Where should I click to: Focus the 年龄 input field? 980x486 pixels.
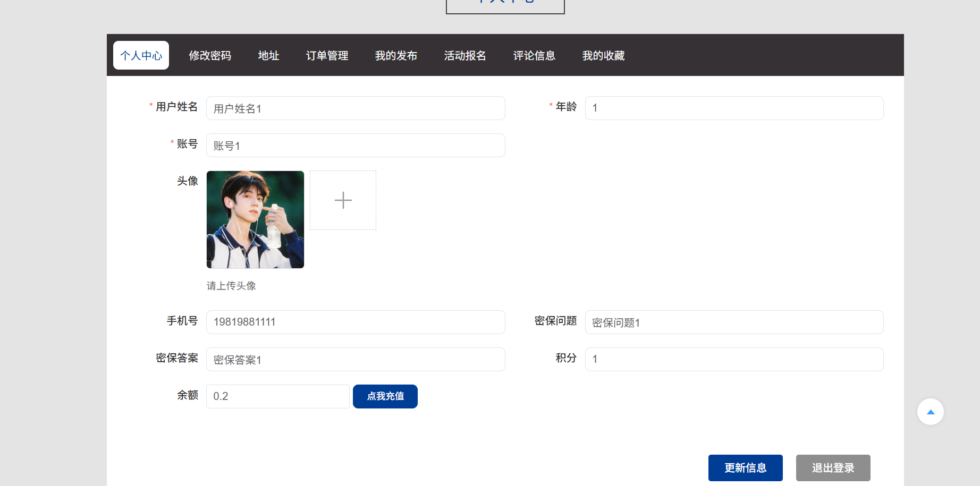[734, 108]
